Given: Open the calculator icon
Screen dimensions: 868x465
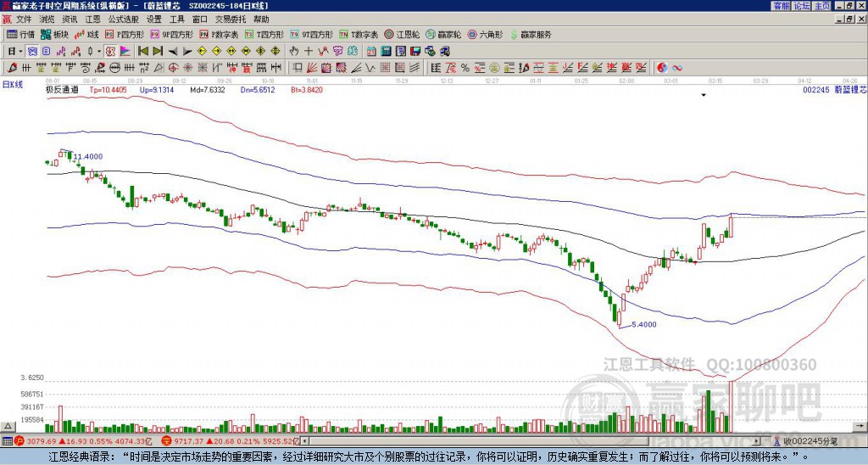Looking at the screenshot, I should pyautogui.click(x=386, y=52).
